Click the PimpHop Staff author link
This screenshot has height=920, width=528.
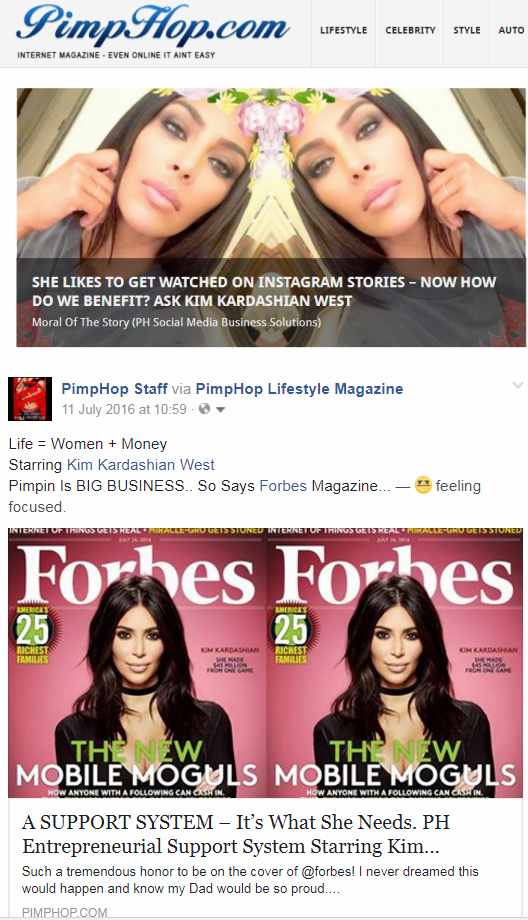114,388
